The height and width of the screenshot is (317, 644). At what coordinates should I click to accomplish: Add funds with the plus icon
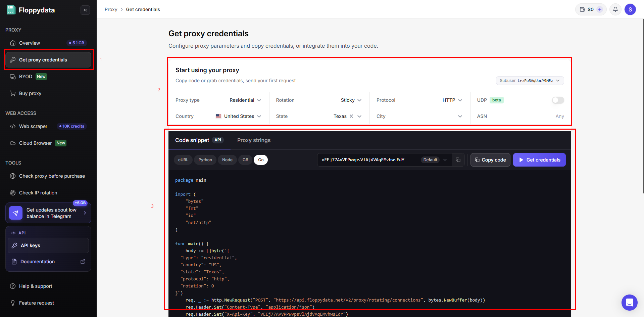pos(600,9)
